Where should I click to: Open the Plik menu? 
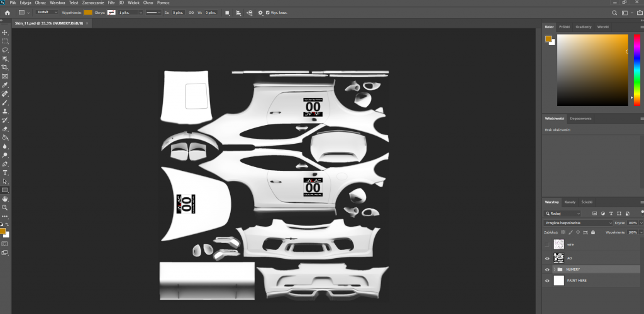click(x=13, y=3)
